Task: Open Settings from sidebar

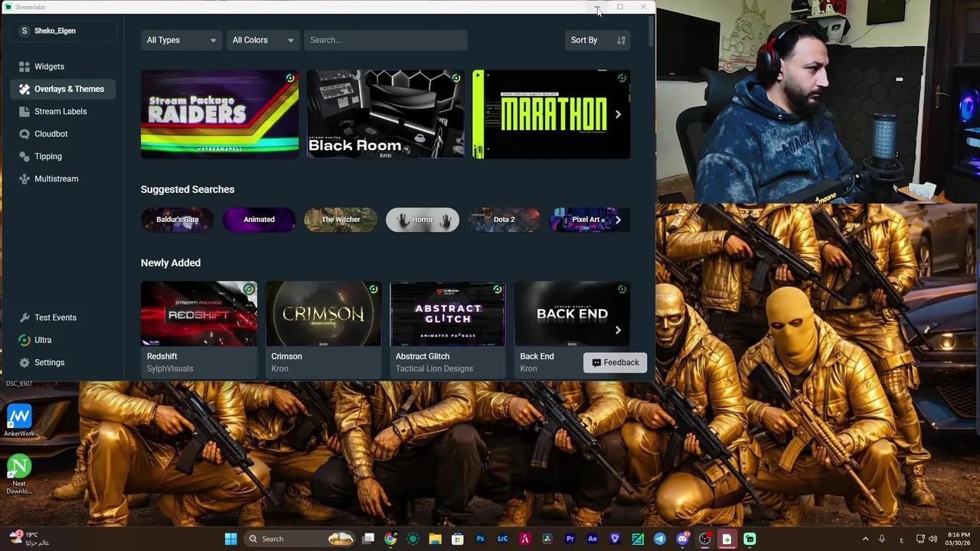Action: coord(64,363)
